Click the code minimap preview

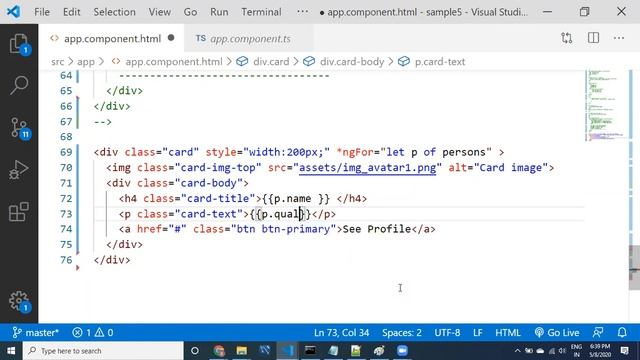(x=606, y=105)
